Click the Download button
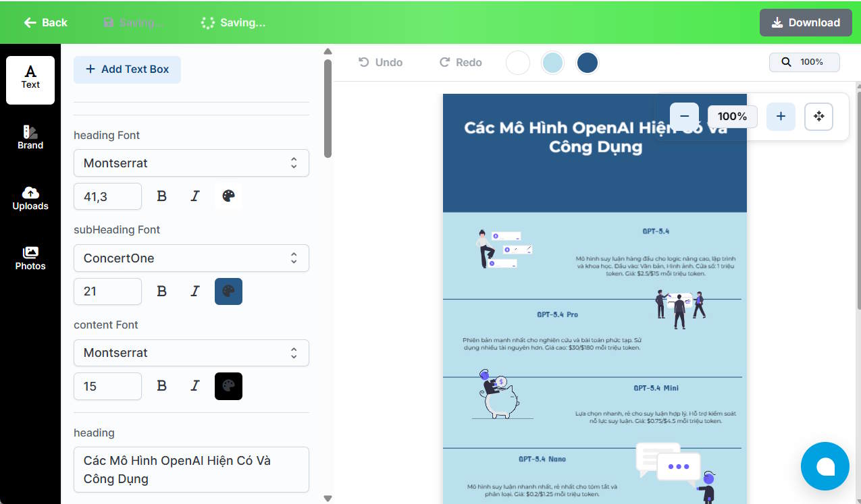The height and width of the screenshot is (504, 861). pyautogui.click(x=805, y=22)
